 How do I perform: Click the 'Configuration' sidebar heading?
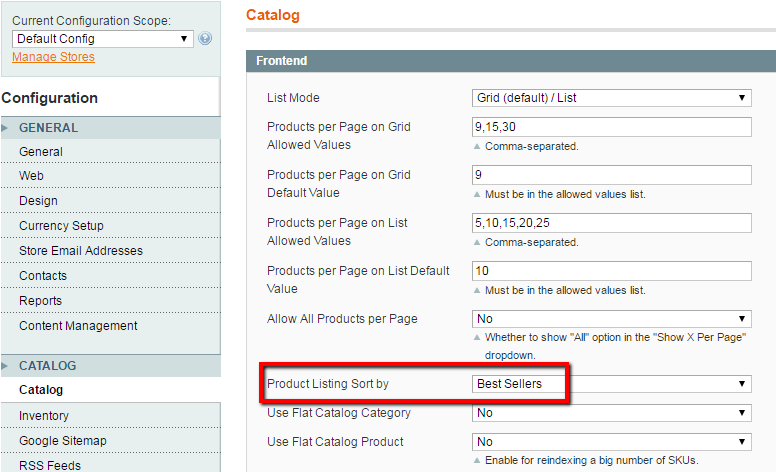pyautogui.click(x=49, y=98)
